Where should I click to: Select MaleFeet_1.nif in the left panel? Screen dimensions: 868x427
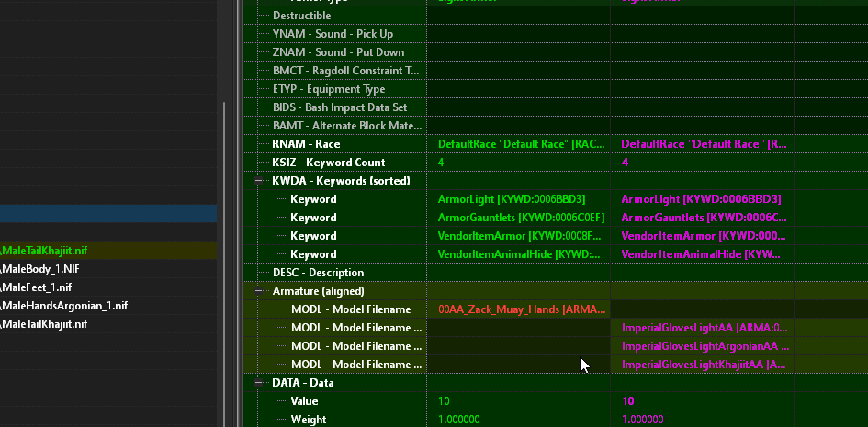[36, 287]
